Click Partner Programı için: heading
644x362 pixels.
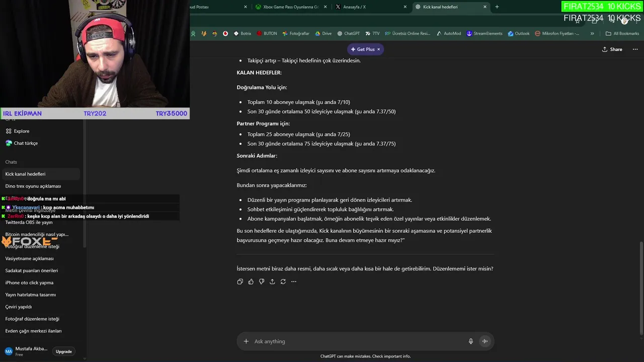(263, 124)
